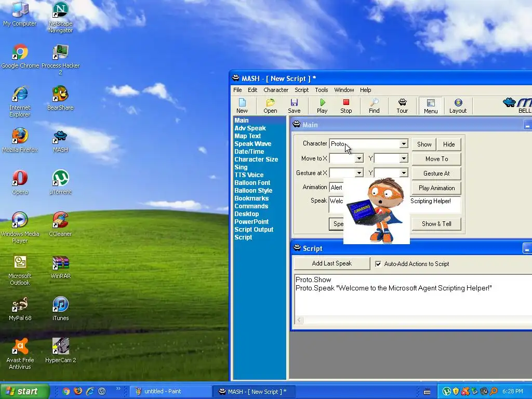Click the Find magnifier toolbar icon
532x399 pixels.
click(x=374, y=106)
